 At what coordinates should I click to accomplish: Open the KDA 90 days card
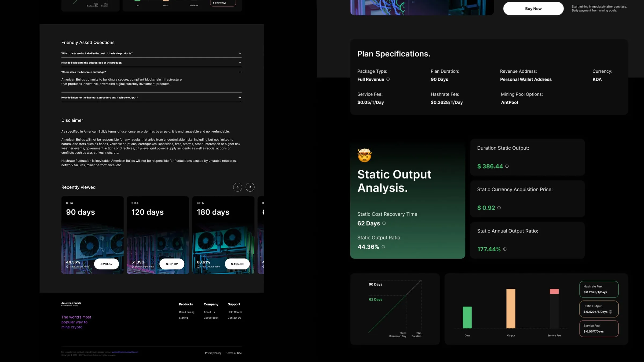[x=93, y=235]
